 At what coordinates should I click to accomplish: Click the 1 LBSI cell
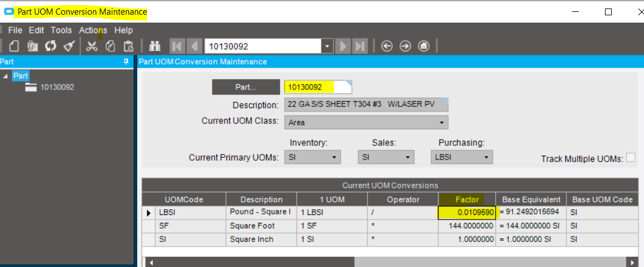(332, 213)
